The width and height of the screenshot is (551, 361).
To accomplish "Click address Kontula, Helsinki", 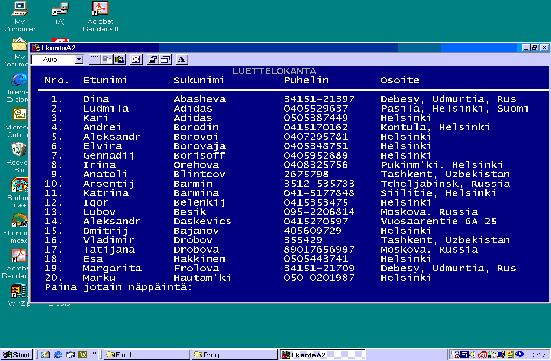I will coord(435,127).
